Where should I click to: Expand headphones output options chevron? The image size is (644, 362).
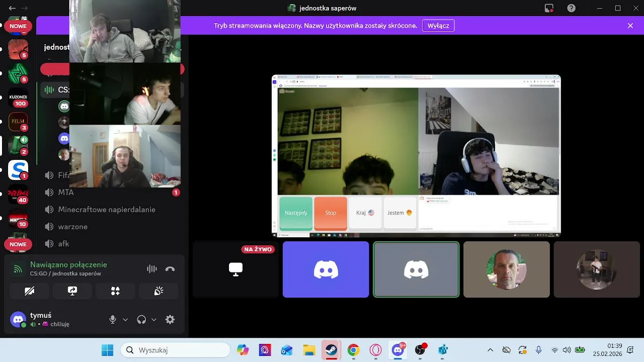(154, 320)
